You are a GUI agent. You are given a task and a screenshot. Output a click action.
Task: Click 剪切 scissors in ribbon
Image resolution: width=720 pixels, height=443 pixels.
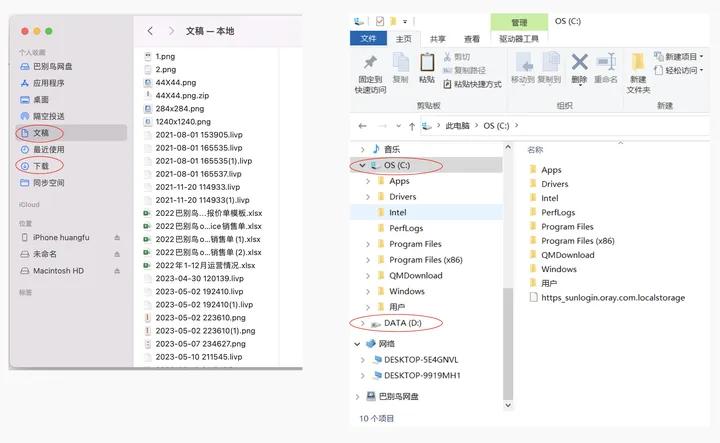457,57
